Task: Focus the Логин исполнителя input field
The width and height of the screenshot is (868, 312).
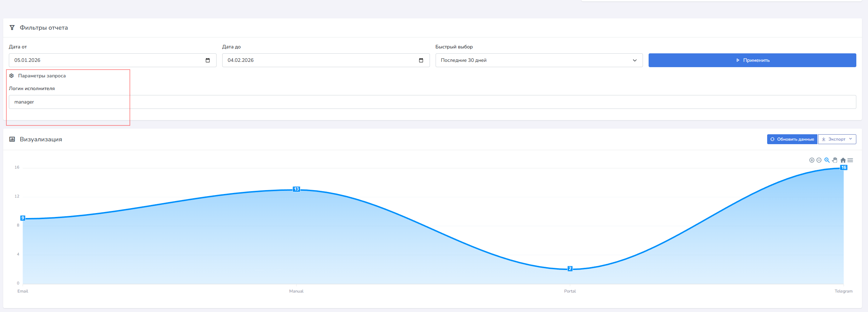Action: pyautogui.click(x=432, y=102)
